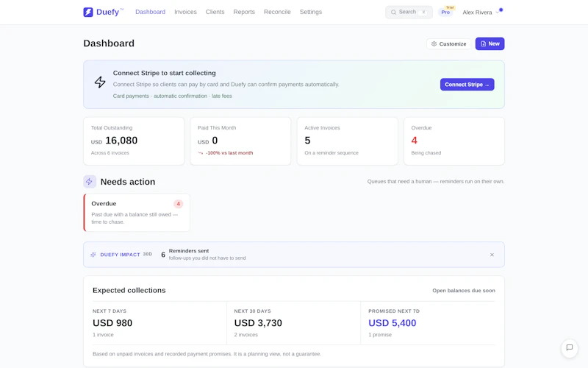Open the Clients tab
Viewport: 588px width, 368px height.
[x=215, y=12]
